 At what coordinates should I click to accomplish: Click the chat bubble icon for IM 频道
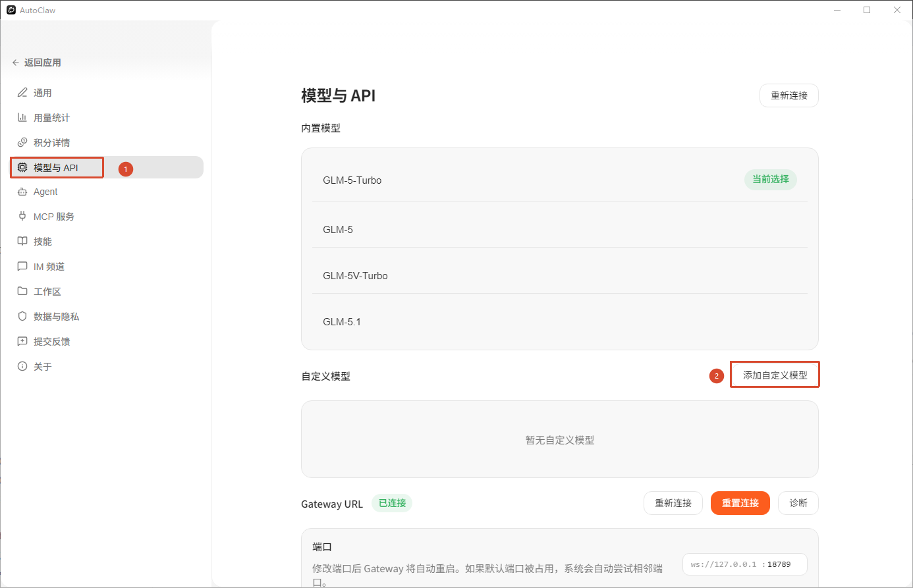(22, 266)
